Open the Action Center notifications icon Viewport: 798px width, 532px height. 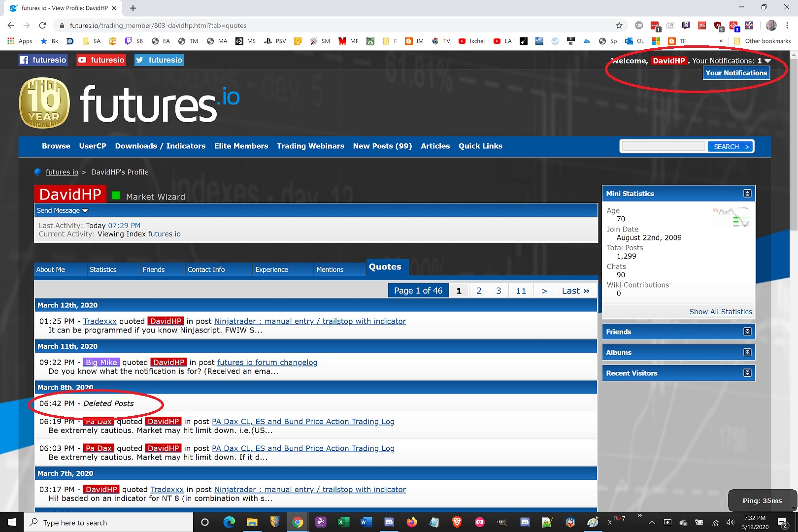pyautogui.click(x=782, y=522)
